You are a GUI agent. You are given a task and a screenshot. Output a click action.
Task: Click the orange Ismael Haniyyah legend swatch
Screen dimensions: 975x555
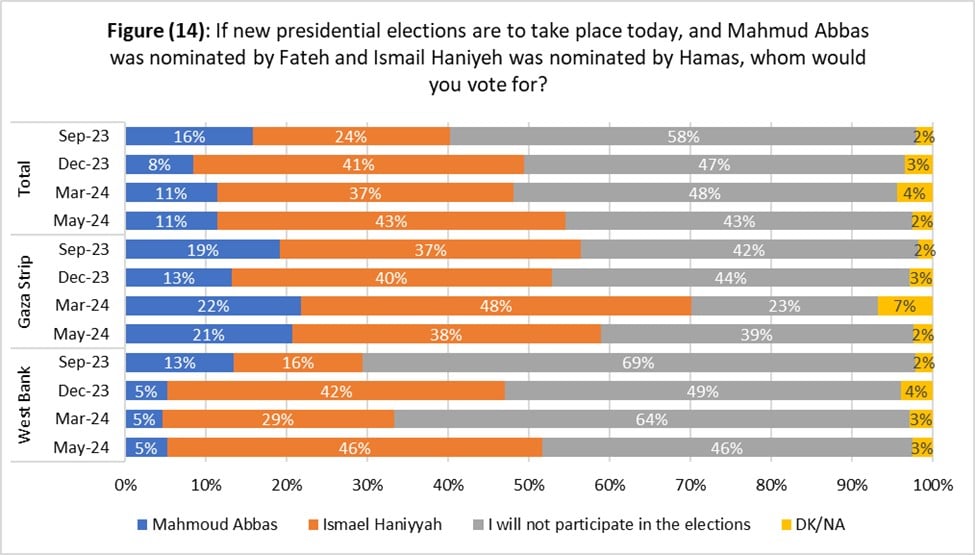tap(313, 525)
